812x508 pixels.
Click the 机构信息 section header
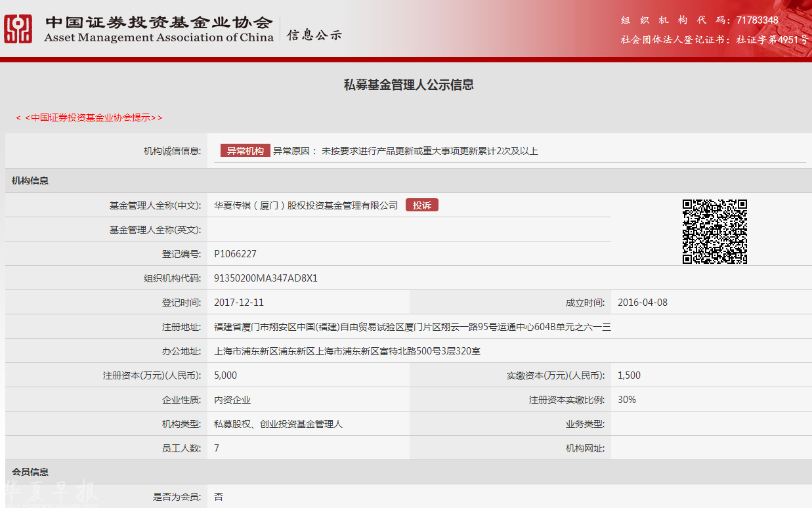30,180
